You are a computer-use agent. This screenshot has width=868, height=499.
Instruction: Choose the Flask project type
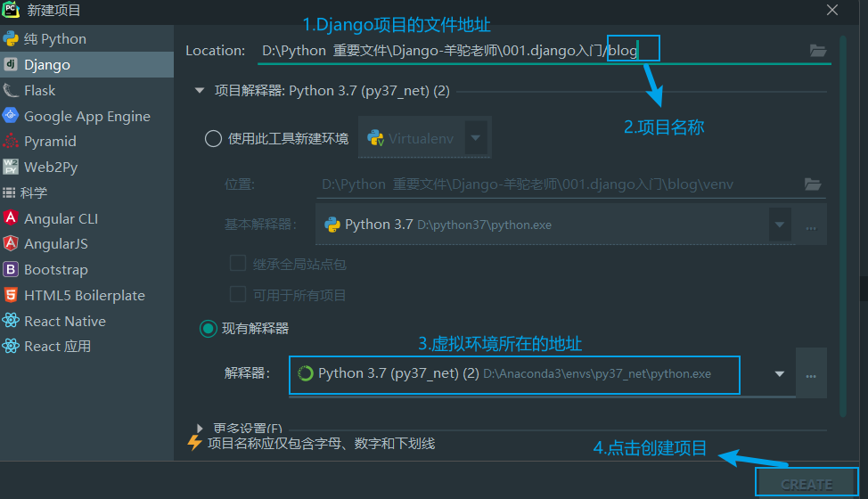click(87, 90)
